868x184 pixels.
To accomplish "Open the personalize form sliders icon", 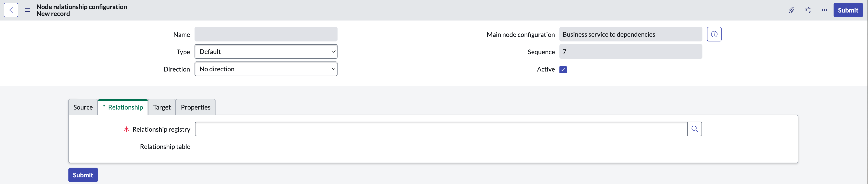I will (x=808, y=10).
